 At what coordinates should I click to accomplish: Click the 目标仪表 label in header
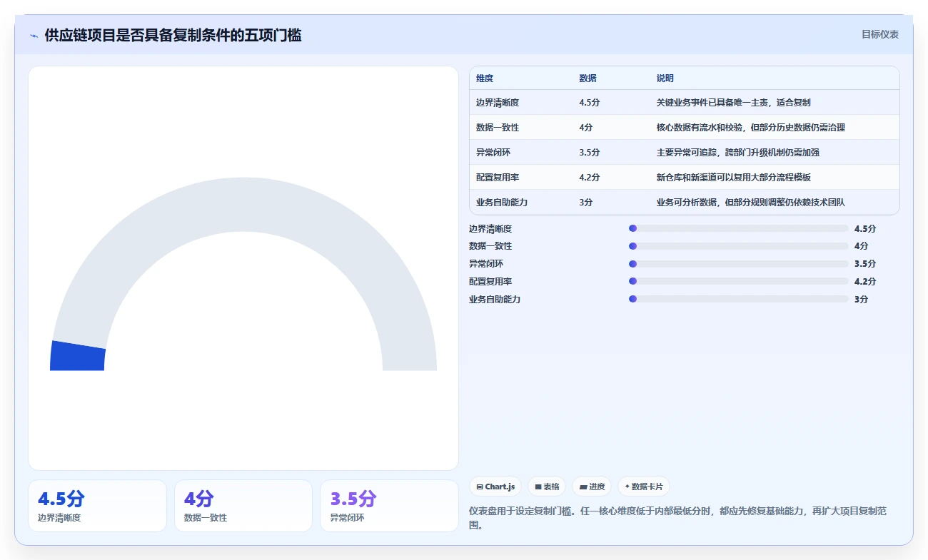tap(879, 34)
